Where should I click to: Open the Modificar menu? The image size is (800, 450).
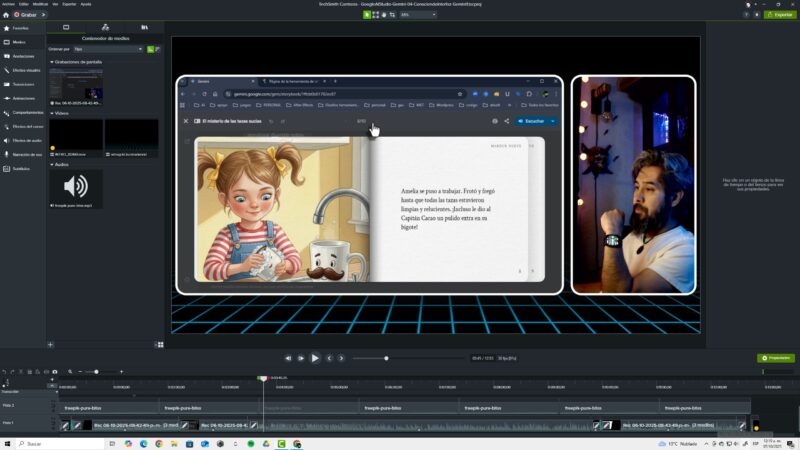click(x=40, y=4)
